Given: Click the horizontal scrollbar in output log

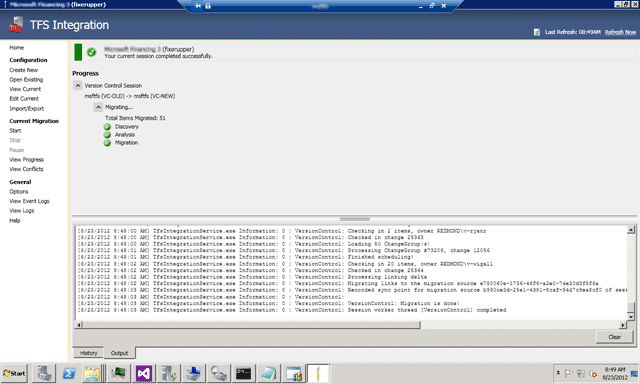Looking at the screenshot, I should pos(251,325).
